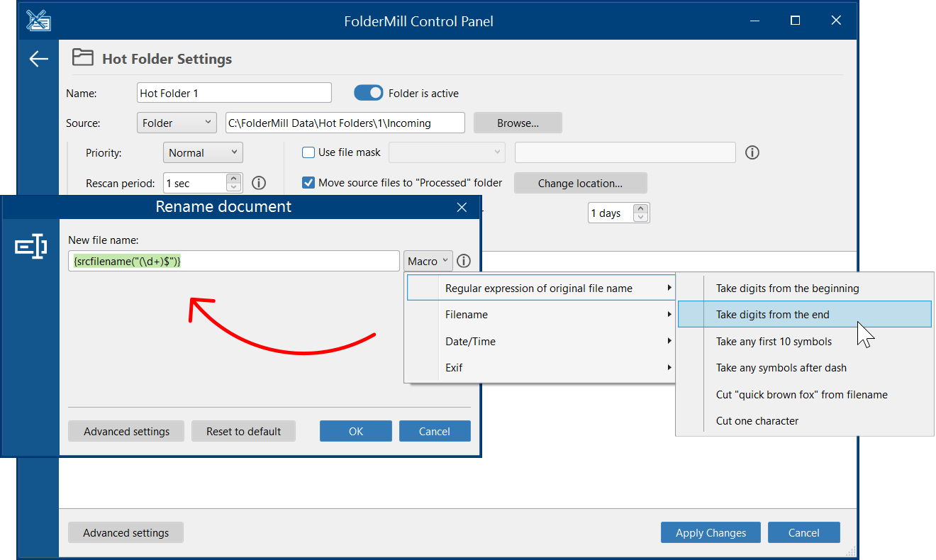Click the Apply Changes button
The height and width of the screenshot is (560, 936).
tap(711, 532)
